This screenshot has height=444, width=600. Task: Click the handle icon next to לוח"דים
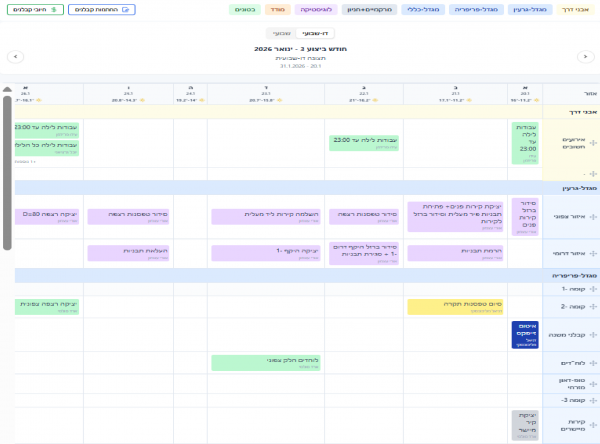click(x=593, y=362)
